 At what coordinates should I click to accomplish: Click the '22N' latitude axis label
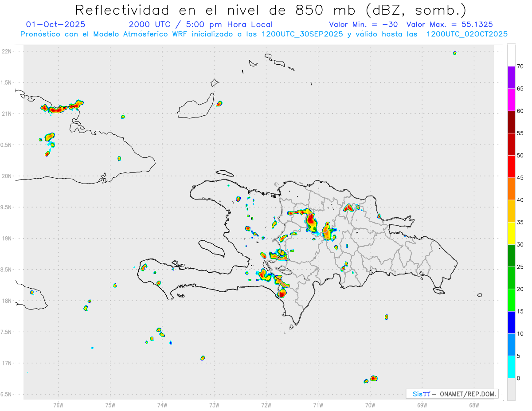[8, 51]
